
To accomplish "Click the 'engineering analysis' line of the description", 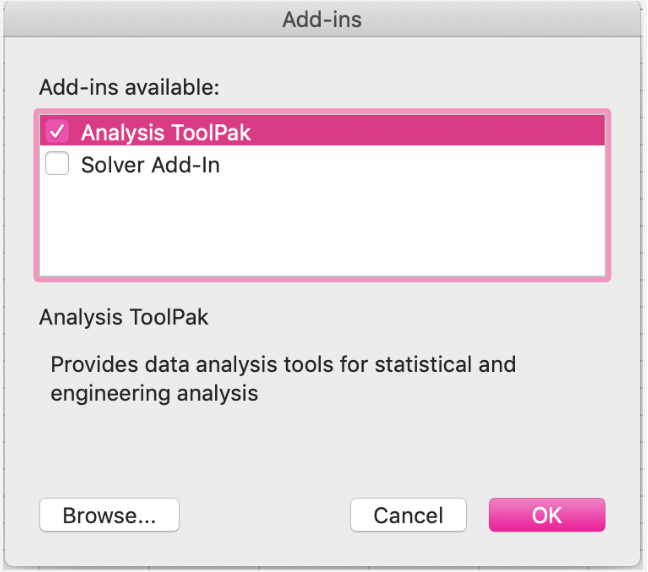I will coord(154,393).
